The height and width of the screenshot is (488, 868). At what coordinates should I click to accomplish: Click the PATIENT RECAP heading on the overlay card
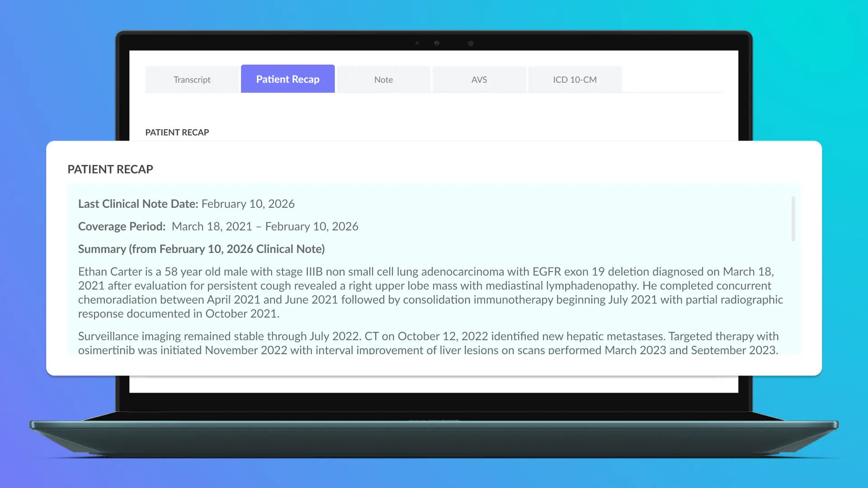click(x=110, y=169)
